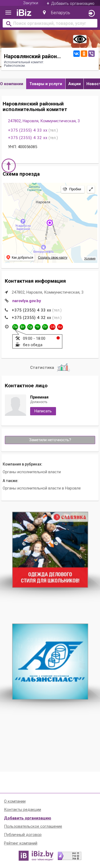
Task: Switch to the Товары и услуги tab
Action: (46, 84)
